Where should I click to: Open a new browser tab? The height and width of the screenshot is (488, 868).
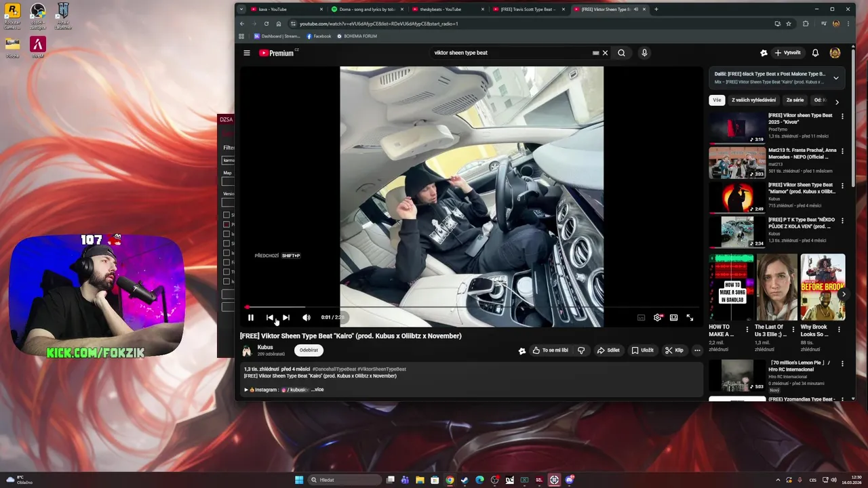coord(656,9)
